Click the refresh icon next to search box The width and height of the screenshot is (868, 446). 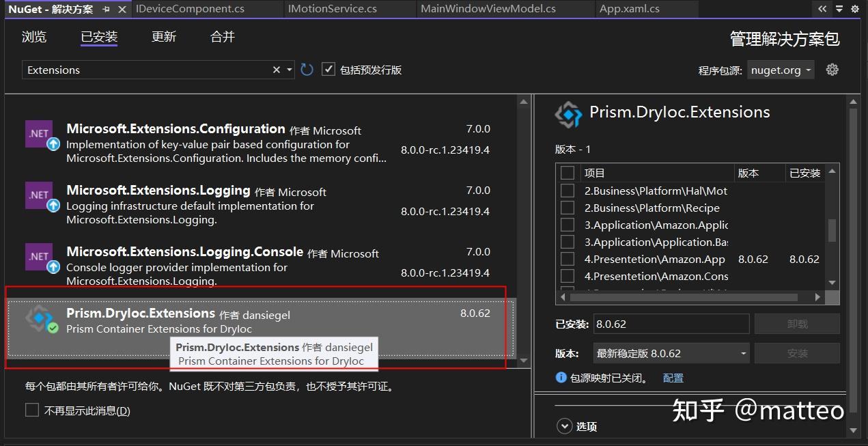306,69
